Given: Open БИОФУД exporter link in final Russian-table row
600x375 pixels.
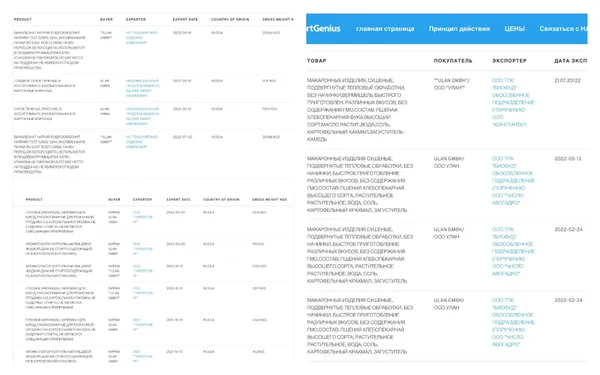Looking at the screenshot, I should pyautogui.click(x=513, y=322).
